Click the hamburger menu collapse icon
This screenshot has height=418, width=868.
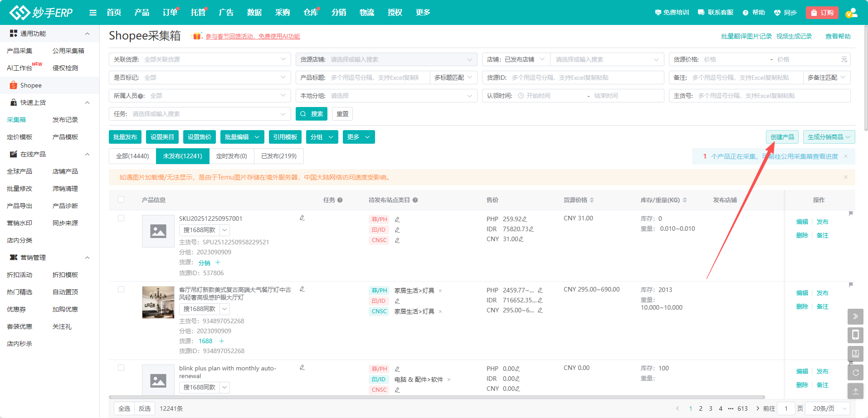pos(93,13)
